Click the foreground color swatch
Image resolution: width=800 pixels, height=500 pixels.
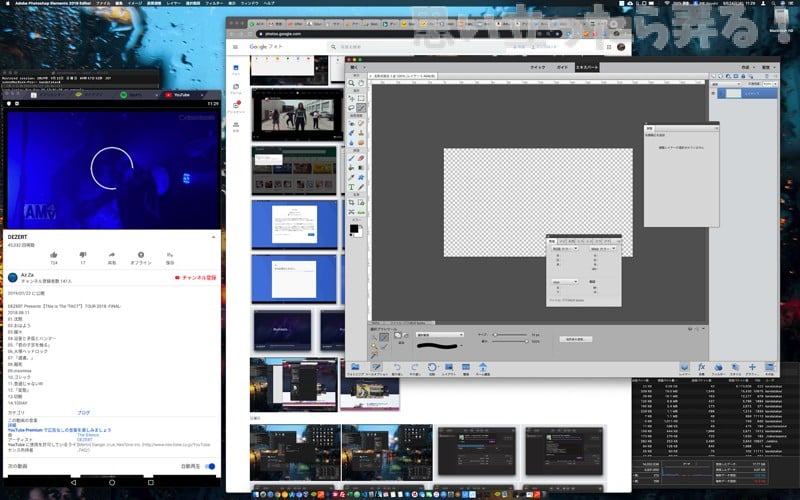354,228
